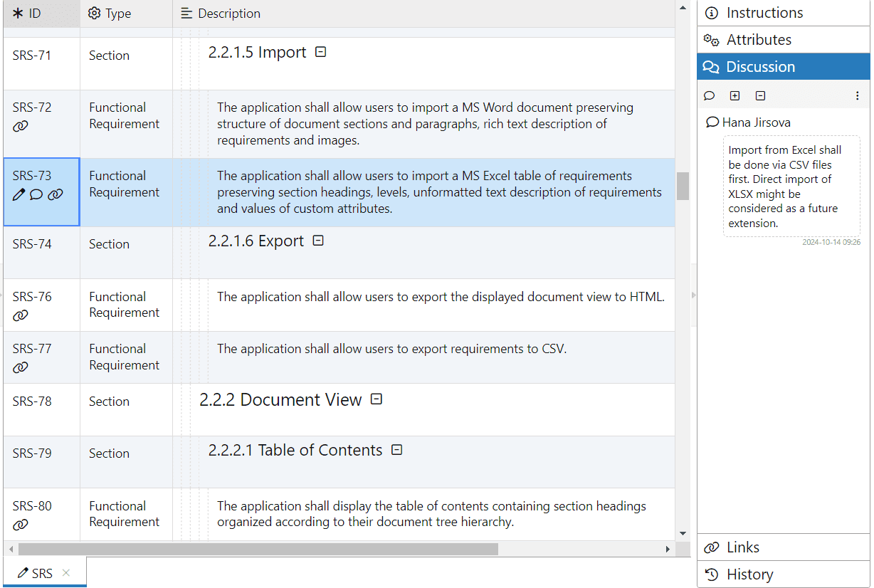Click the Hana Jirsova author name
This screenshot has height=588, width=874.
click(x=756, y=122)
